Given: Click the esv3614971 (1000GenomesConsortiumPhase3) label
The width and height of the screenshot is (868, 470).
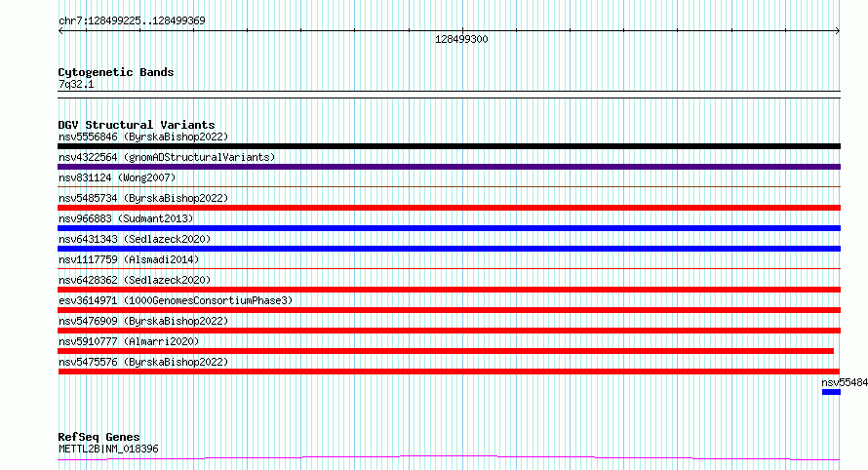Looking at the screenshot, I should point(176,300).
